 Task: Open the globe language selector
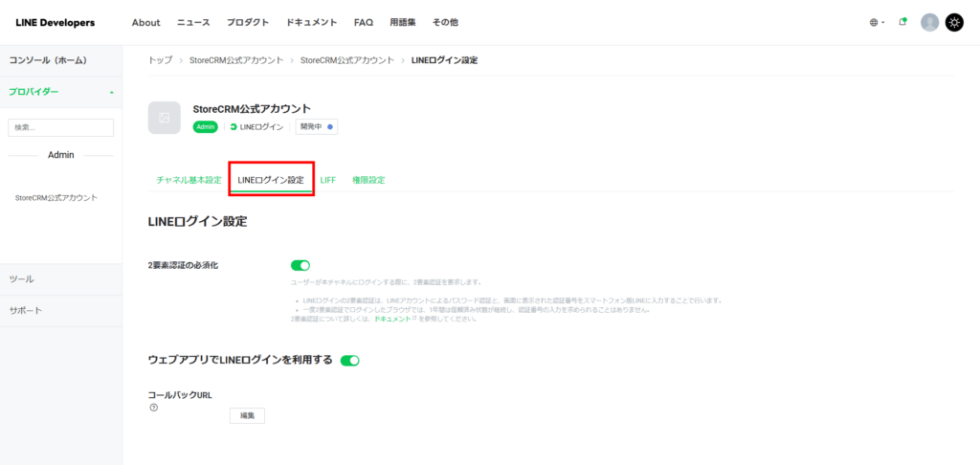(x=877, y=23)
